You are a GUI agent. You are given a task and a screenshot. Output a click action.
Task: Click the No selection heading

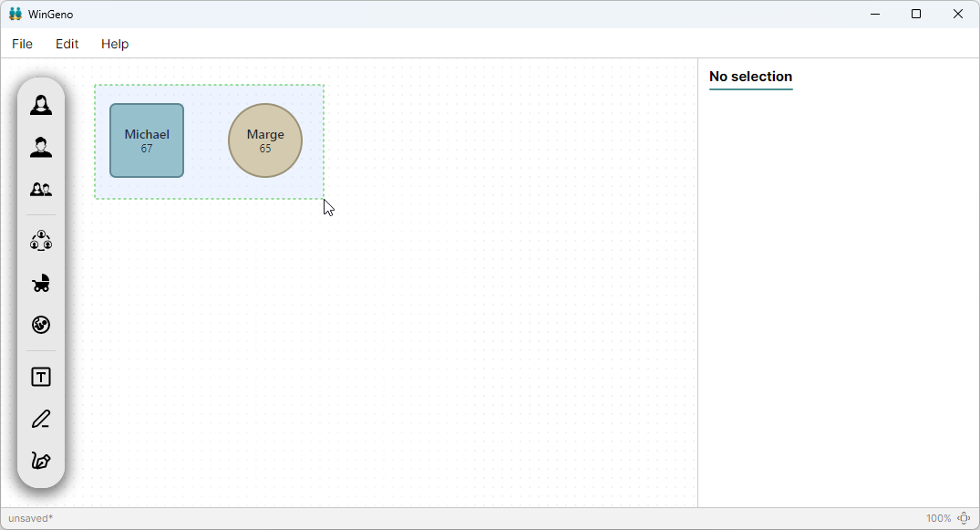pyautogui.click(x=750, y=77)
